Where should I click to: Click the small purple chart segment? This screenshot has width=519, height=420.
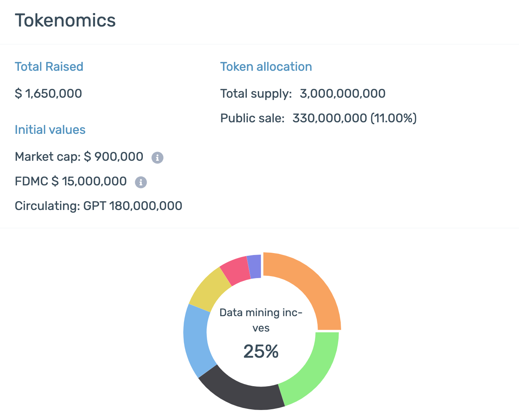tap(254, 266)
